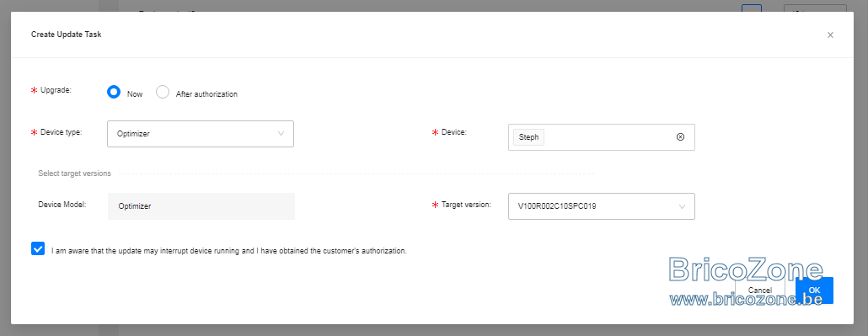The image size is (868, 336).
Task: Confirm the update task with OK
Action: click(814, 290)
